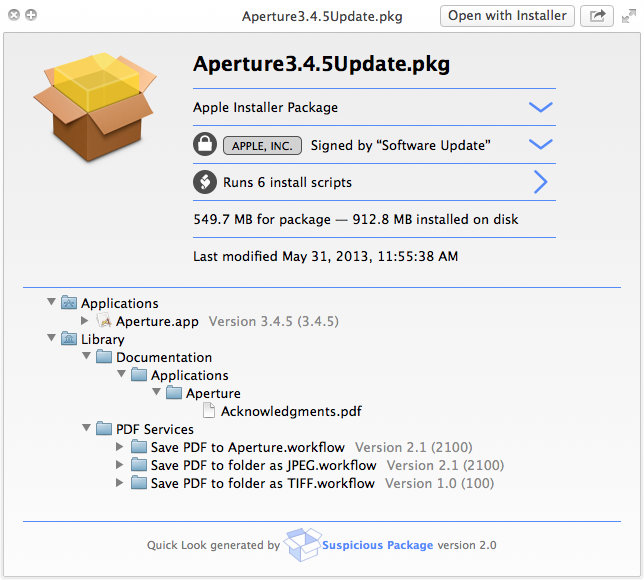Select the PDF Services folder label
Screen dimensions: 644x580
click(155, 429)
